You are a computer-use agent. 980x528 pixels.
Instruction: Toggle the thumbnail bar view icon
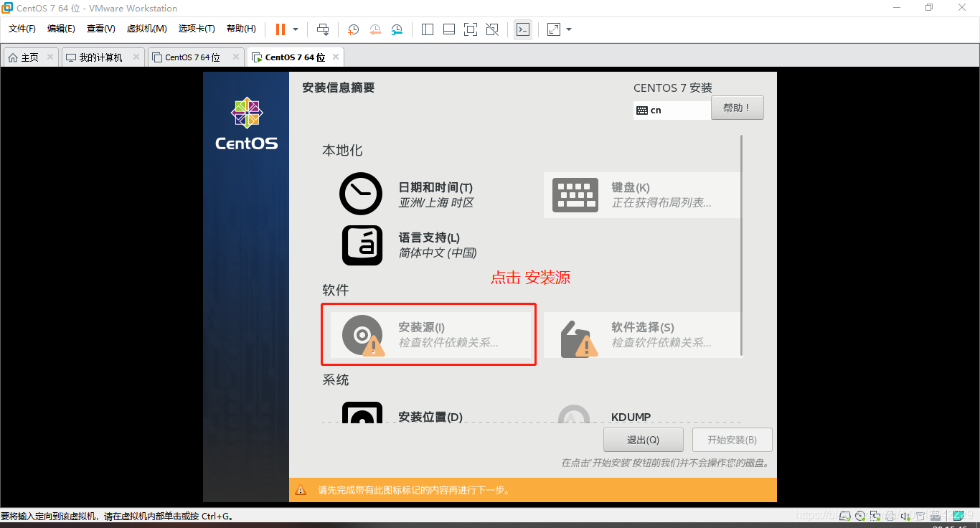click(449, 29)
